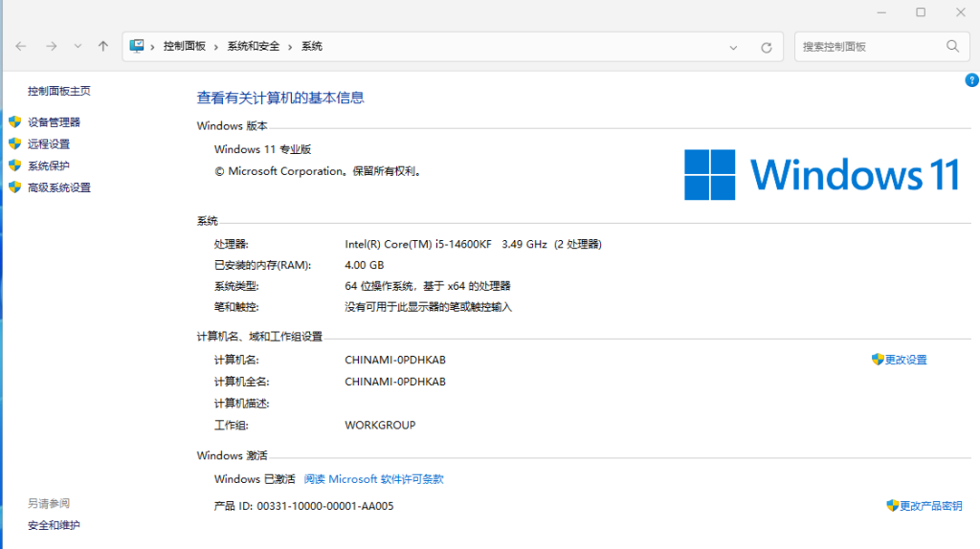Viewport: 980px width, 549px height.
Task: Click 产品 ID: 00331-10000-00001-AA005 text
Action: 303,506
